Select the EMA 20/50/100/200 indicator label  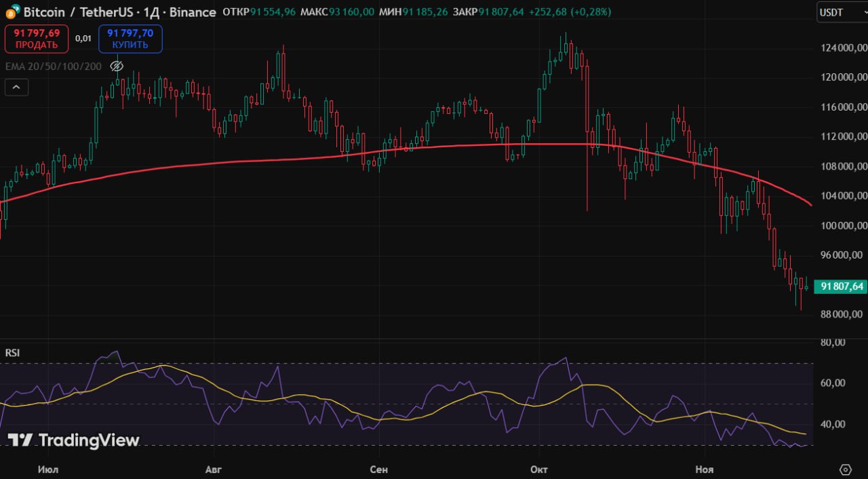click(x=54, y=66)
